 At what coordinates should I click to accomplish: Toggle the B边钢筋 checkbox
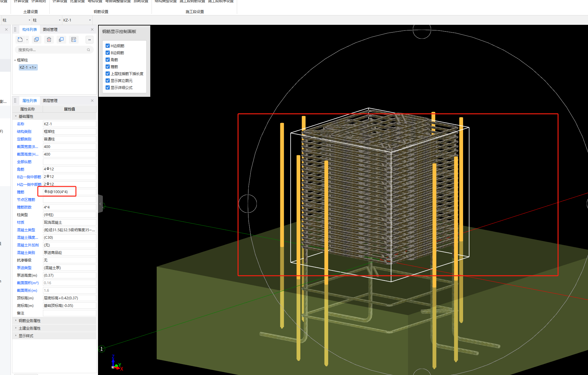pyautogui.click(x=108, y=53)
